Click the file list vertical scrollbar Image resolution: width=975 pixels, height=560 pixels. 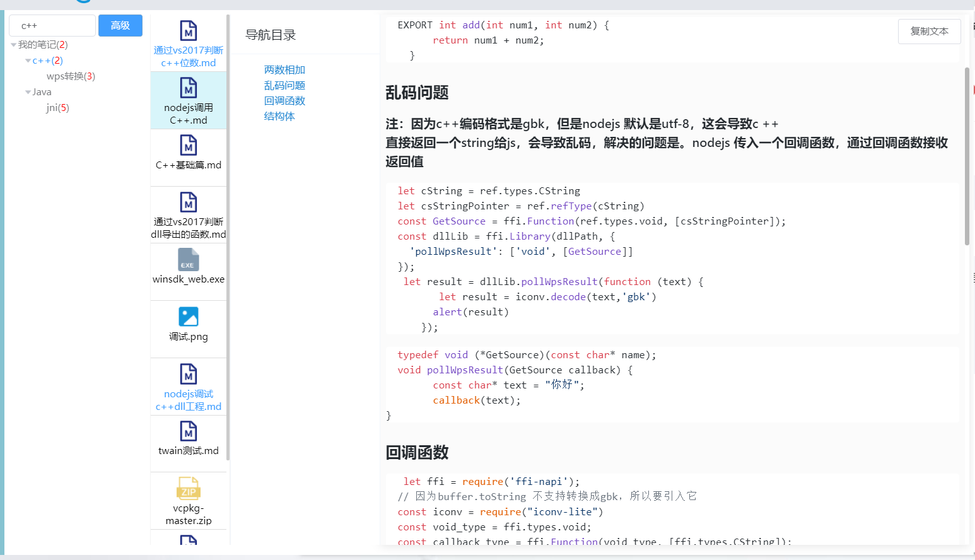(228, 238)
